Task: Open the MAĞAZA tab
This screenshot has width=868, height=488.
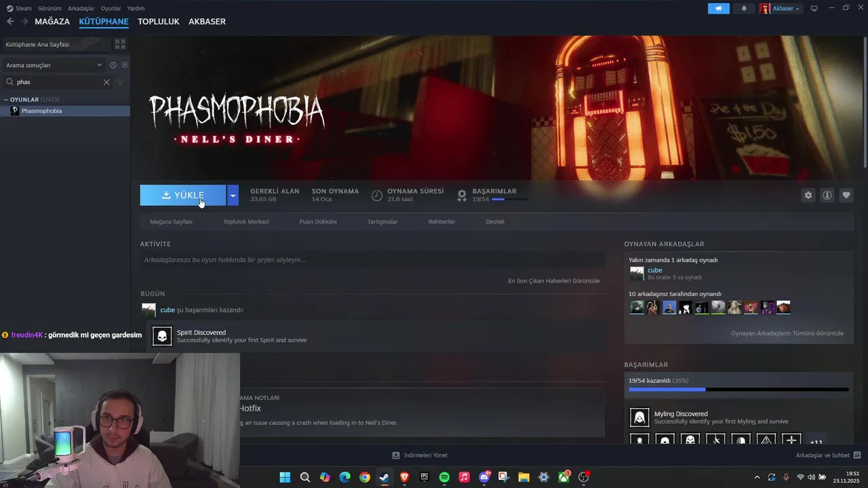Action: click(x=52, y=22)
